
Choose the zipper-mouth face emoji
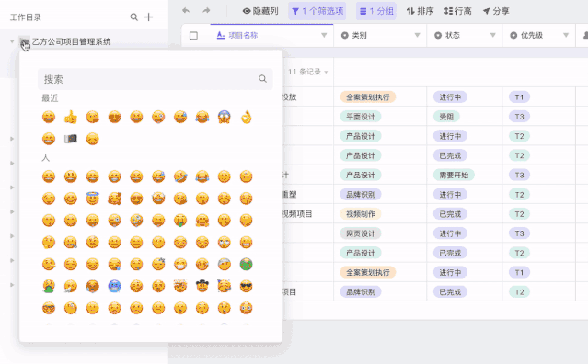coord(71,243)
